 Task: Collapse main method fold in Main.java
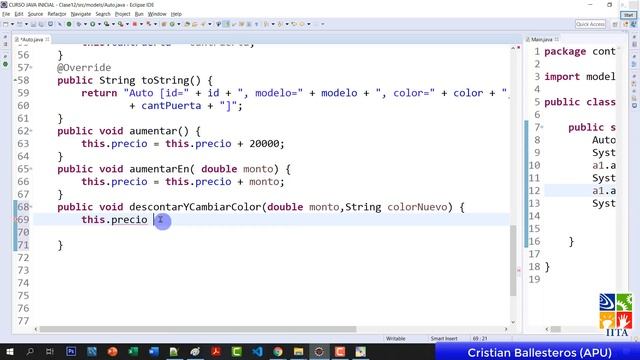542,127
